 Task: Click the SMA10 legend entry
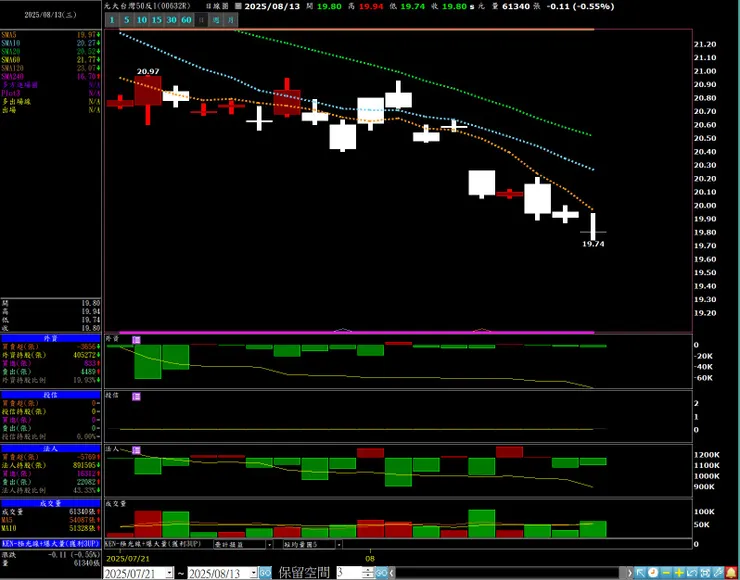tap(50, 43)
